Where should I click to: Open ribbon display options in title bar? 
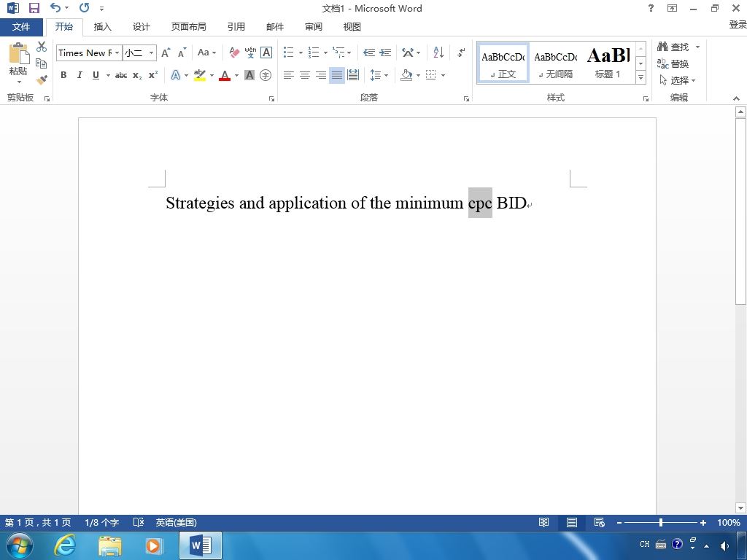tap(672, 8)
